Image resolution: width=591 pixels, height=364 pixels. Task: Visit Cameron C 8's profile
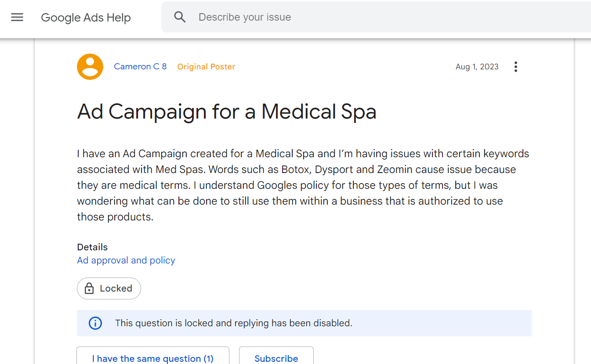tap(140, 66)
